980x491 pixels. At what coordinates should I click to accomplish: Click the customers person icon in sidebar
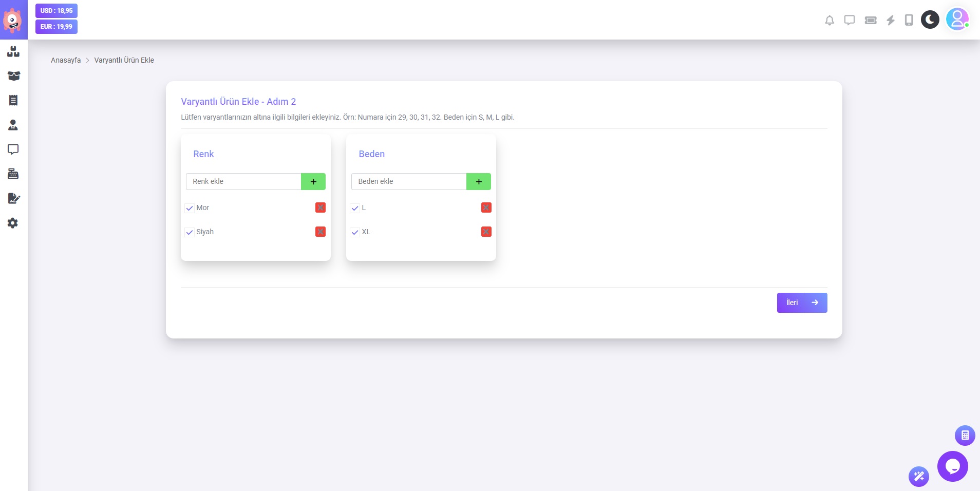[13, 125]
